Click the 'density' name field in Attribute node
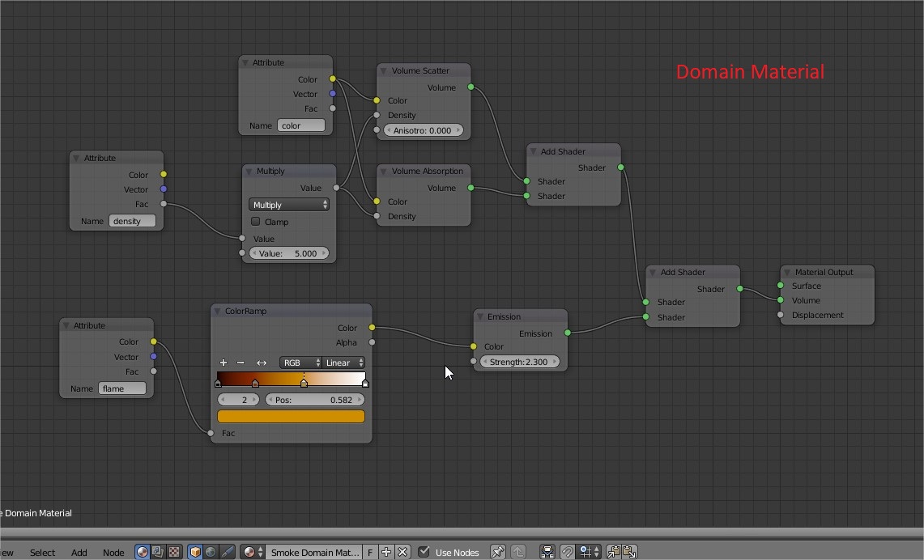The width and height of the screenshot is (924, 560). pyautogui.click(x=132, y=221)
